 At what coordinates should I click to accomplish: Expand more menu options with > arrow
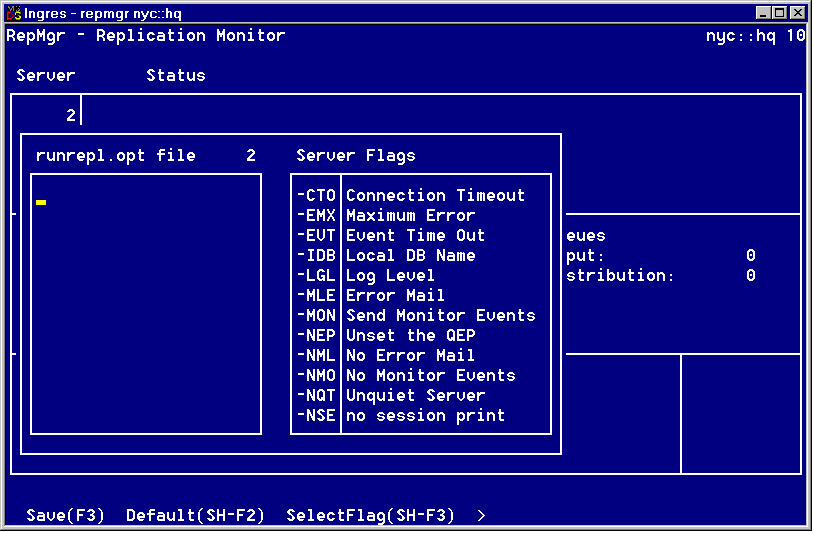point(481,516)
